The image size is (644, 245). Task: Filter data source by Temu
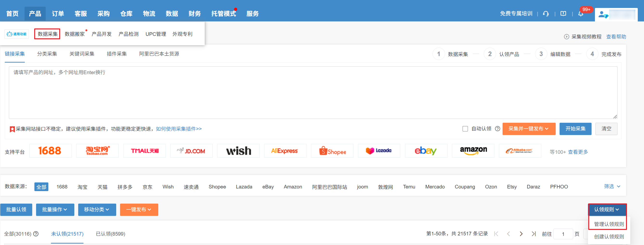coord(409,187)
